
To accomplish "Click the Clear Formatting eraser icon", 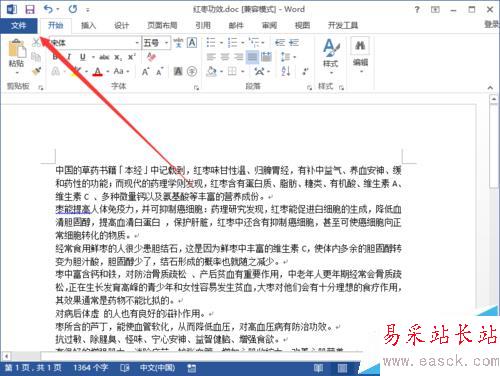I will [x=151, y=57].
